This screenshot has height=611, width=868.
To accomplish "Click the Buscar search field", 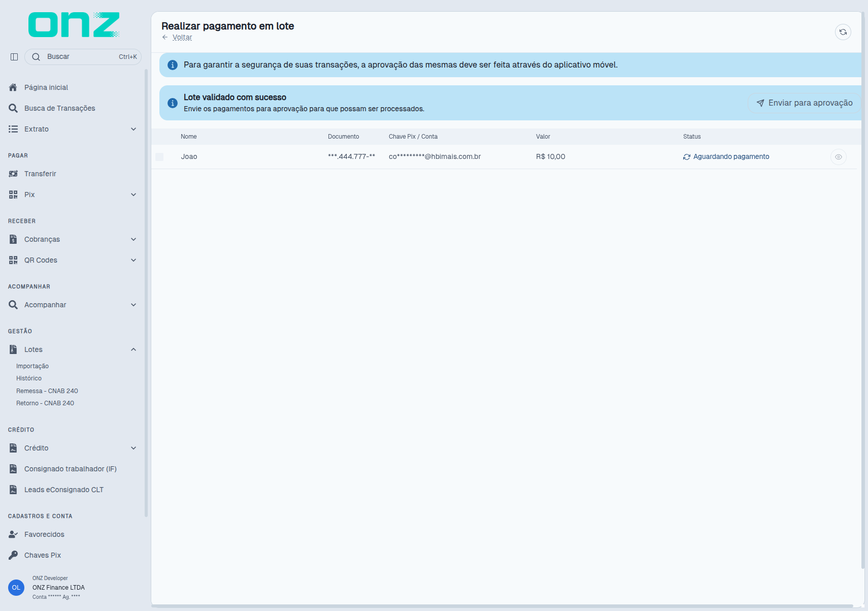I will pyautogui.click(x=83, y=57).
